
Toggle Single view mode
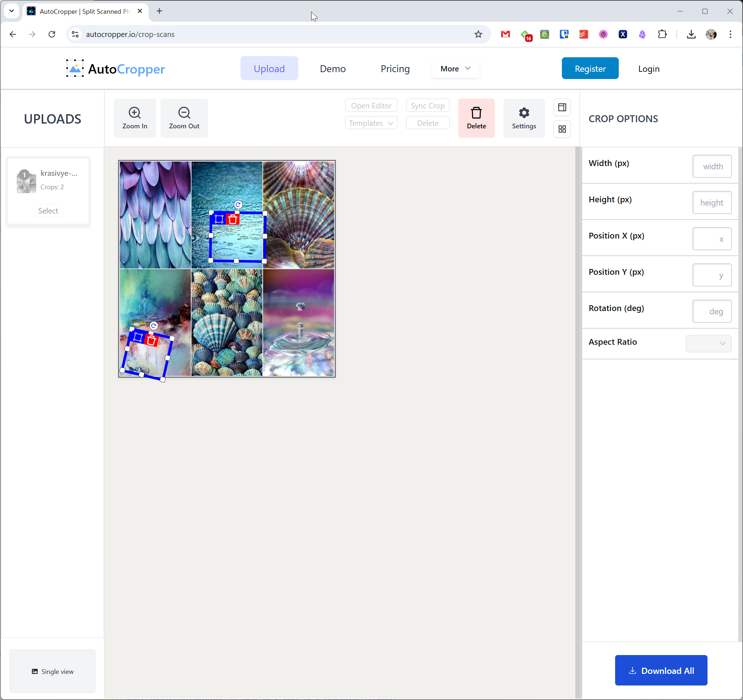(52, 671)
